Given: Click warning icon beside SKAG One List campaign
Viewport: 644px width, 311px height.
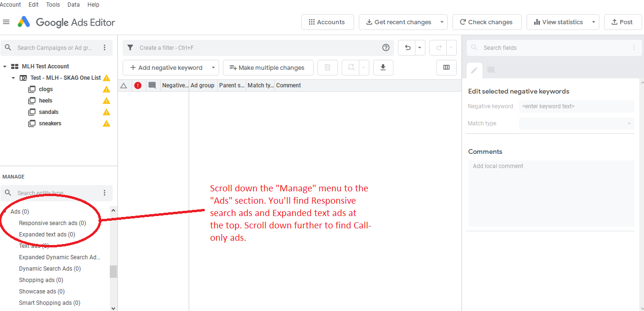Looking at the screenshot, I should [106, 78].
